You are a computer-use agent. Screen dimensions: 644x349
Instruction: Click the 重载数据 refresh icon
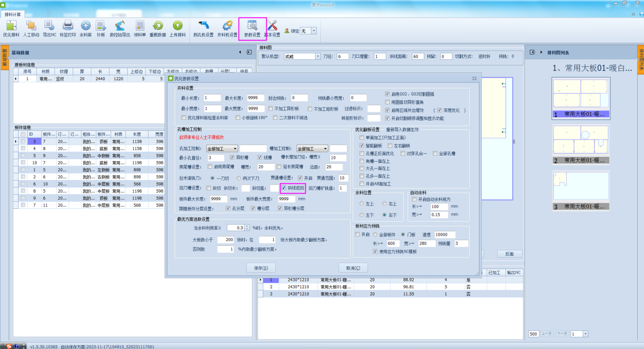pyautogui.click(x=158, y=26)
